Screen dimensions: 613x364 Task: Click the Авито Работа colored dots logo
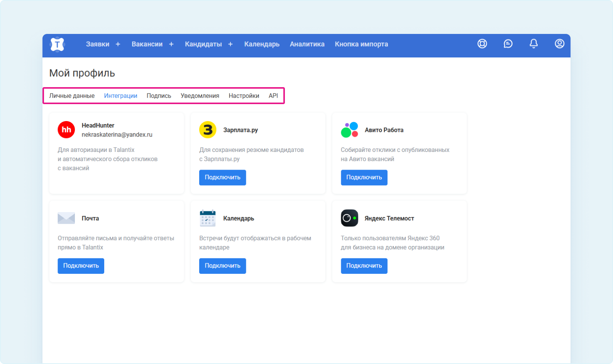point(349,130)
